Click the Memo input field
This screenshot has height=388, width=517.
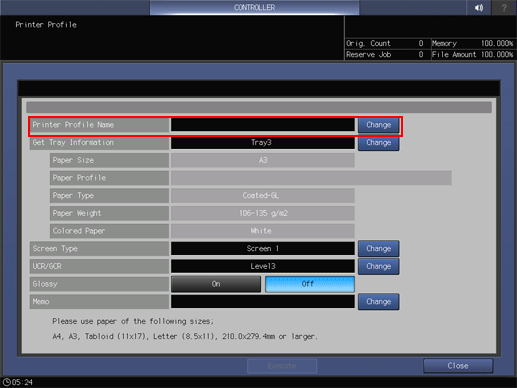(263, 302)
